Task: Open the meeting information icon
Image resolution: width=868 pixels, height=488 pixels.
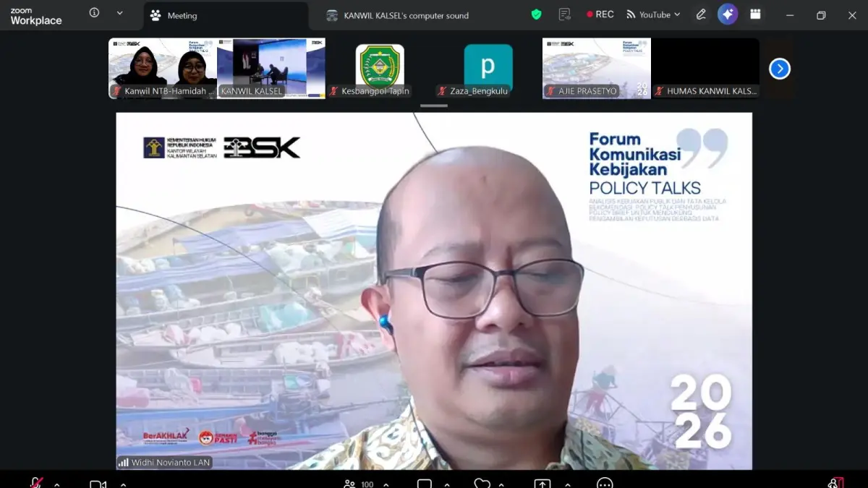Action: click(x=94, y=13)
